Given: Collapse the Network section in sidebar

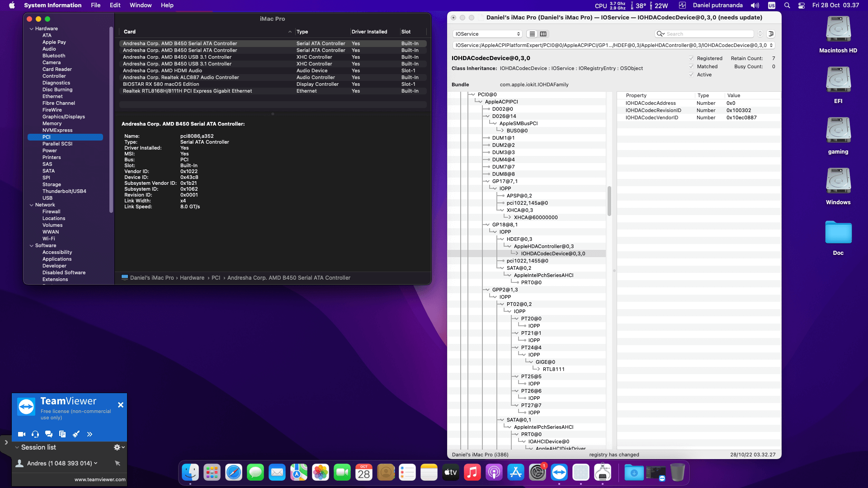Looking at the screenshot, I should (x=32, y=205).
